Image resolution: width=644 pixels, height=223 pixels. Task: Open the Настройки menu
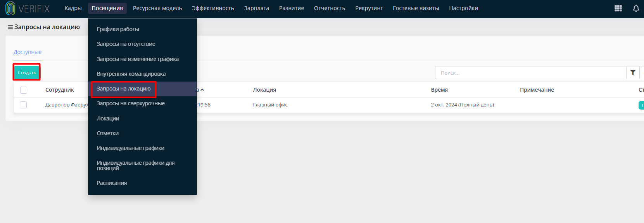click(463, 8)
